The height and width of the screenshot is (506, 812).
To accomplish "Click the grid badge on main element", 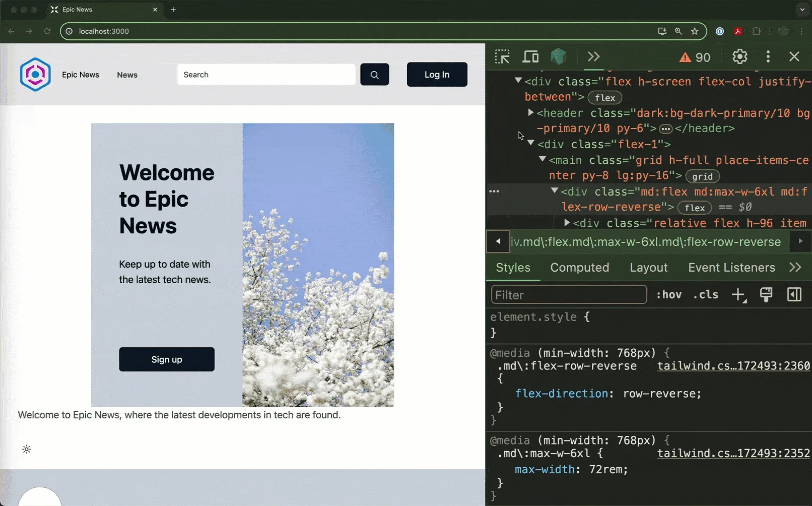I will point(702,176).
